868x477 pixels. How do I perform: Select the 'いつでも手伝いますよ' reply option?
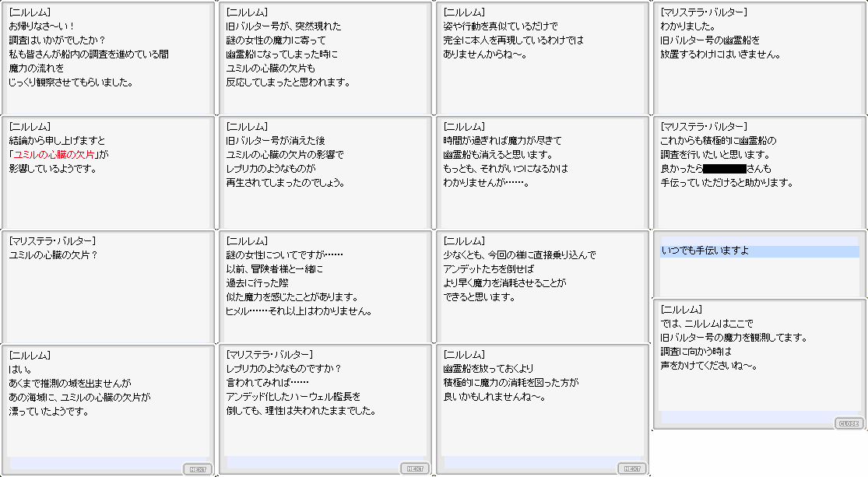(x=759, y=251)
